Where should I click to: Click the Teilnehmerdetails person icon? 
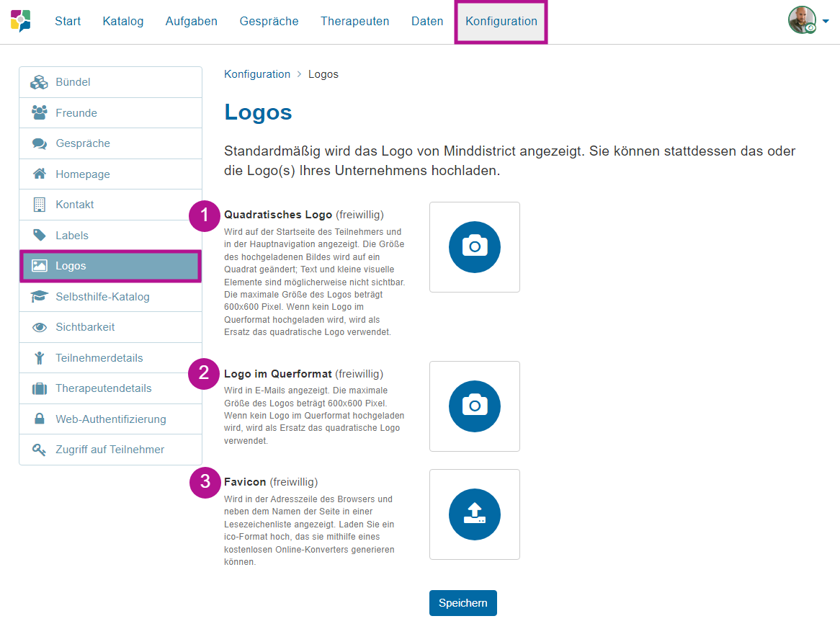pyautogui.click(x=39, y=358)
